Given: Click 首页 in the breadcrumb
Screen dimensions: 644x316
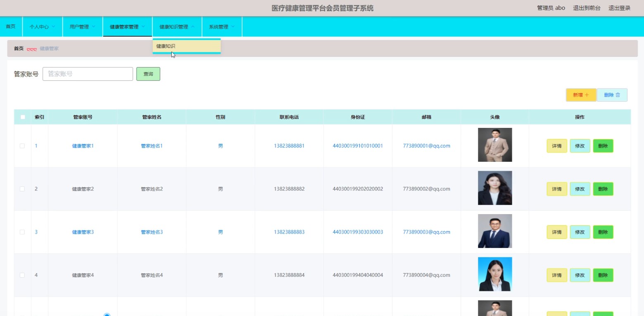Looking at the screenshot, I should tap(19, 48).
